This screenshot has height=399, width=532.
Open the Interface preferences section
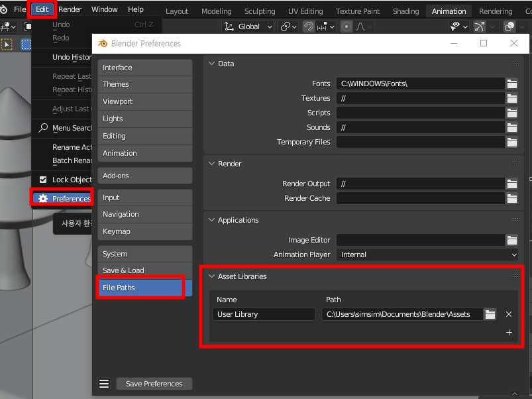[x=145, y=68]
